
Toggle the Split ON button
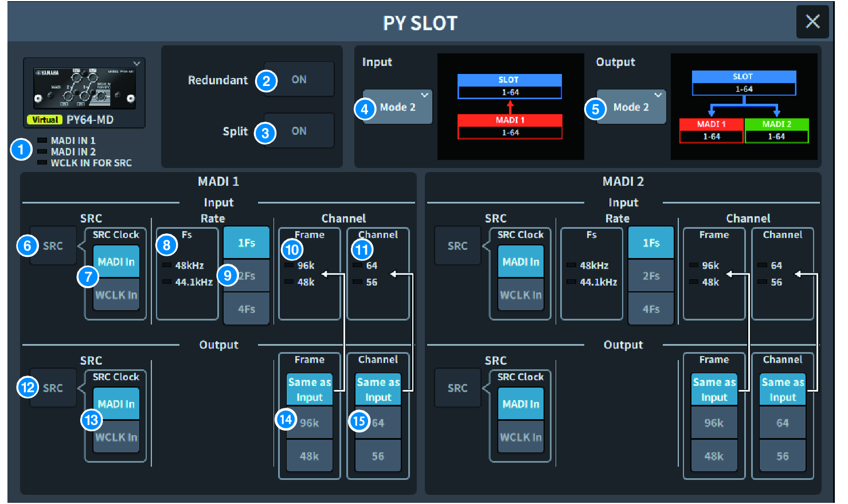299,131
